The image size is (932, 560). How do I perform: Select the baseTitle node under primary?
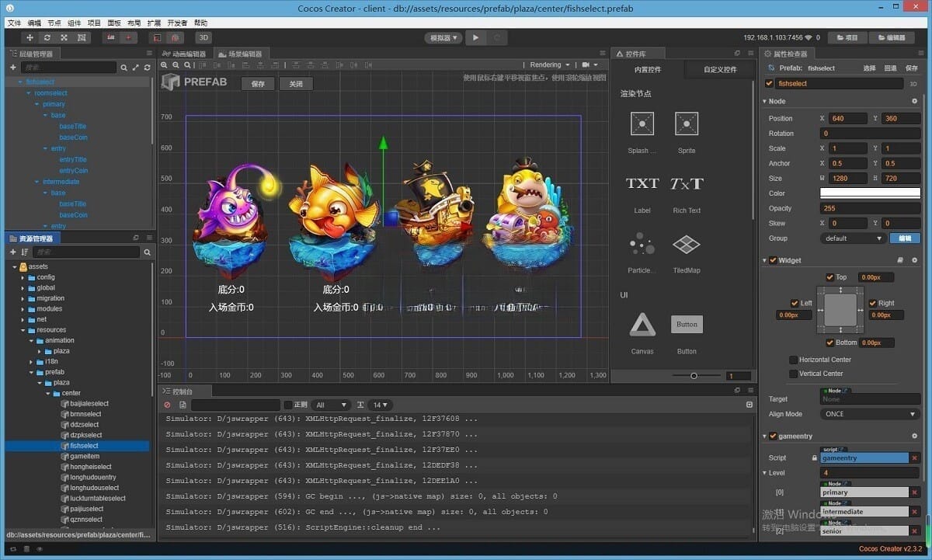tap(73, 126)
